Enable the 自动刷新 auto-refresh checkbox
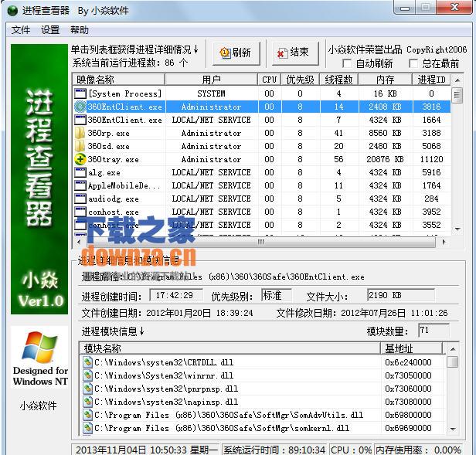The width and height of the screenshot is (476, 455). (347, 63)
